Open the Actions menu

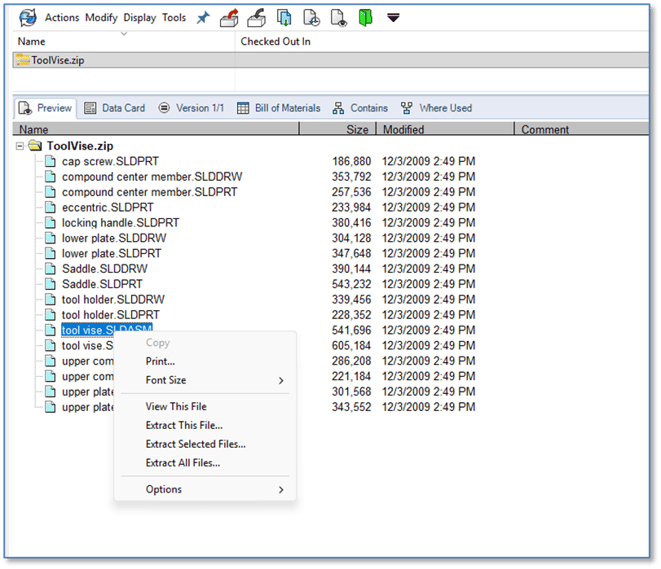click(62, 18)
